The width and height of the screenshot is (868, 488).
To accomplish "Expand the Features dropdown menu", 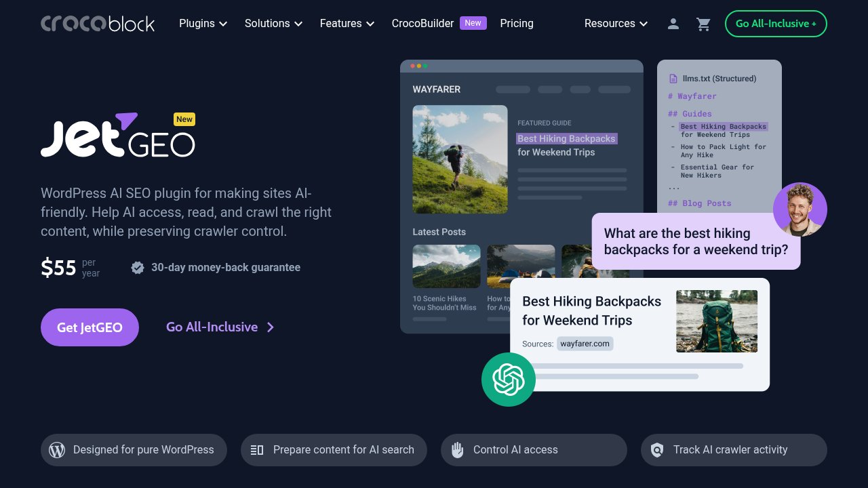I will pos(347,24).
